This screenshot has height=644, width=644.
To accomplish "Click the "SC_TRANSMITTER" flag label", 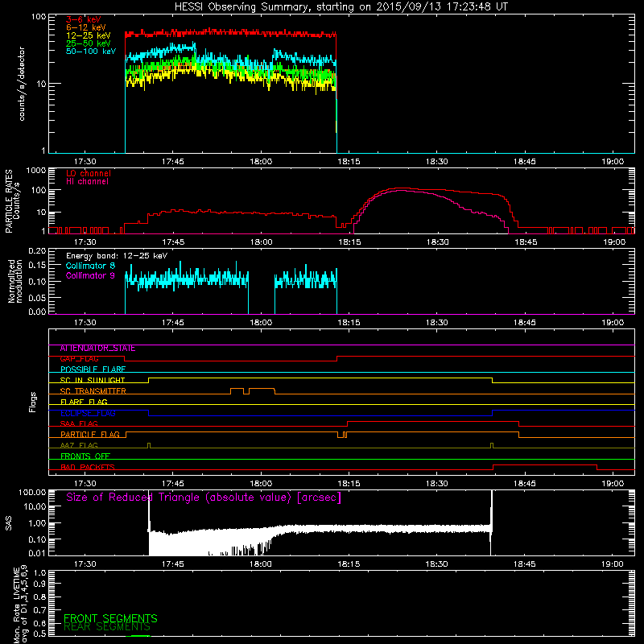I will point(93,391).
